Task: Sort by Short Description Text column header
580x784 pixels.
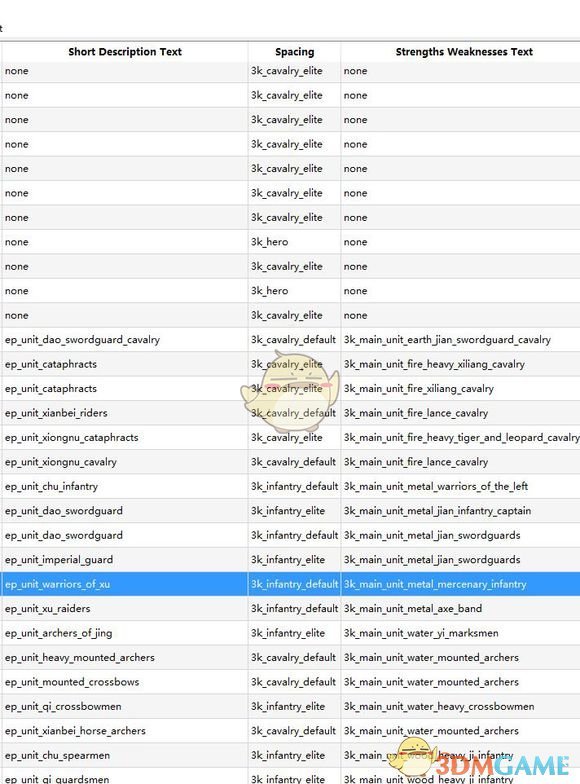Action: coord(124,52)
